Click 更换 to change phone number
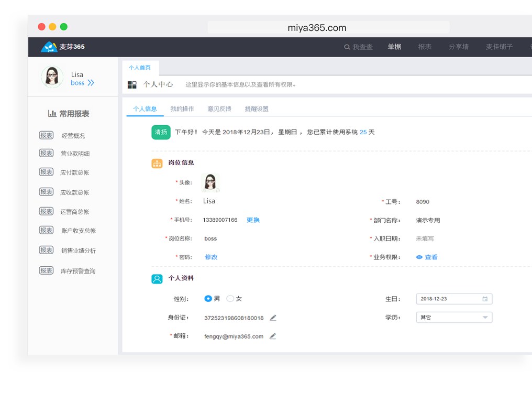This screenshot has height=402, width=532. tap(253, 220)
